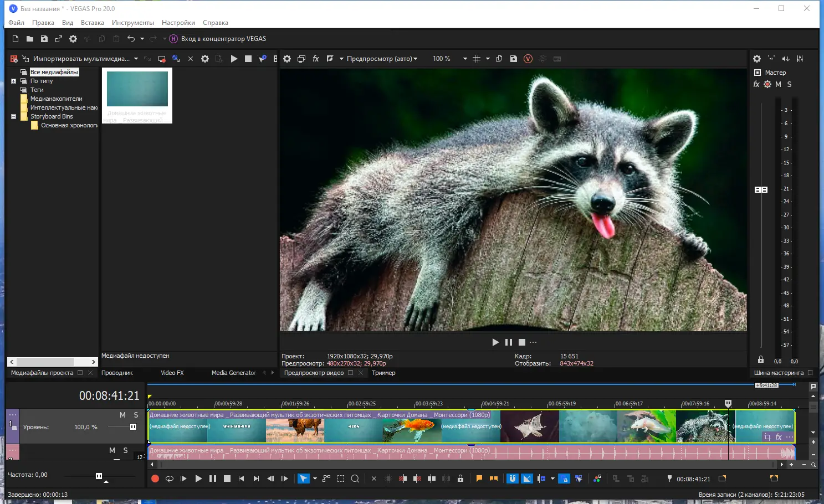Click the event FX icon on the video clip
This screenshot has height=504, width=824.
point(779,437)
